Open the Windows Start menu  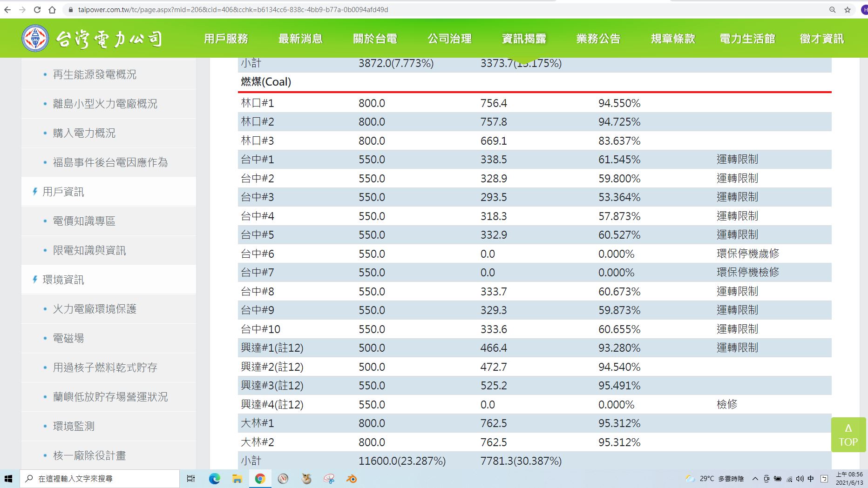(x=8, y=479)
